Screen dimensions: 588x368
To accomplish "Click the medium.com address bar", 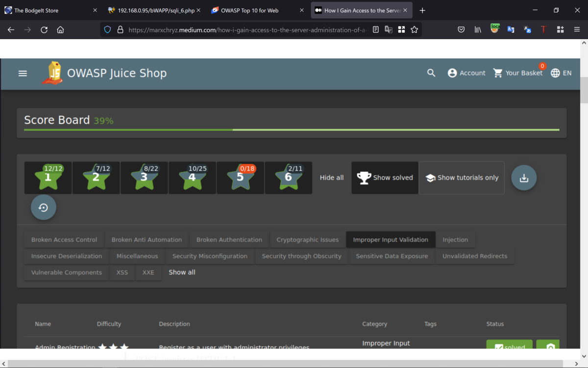I will click(247, 30).
